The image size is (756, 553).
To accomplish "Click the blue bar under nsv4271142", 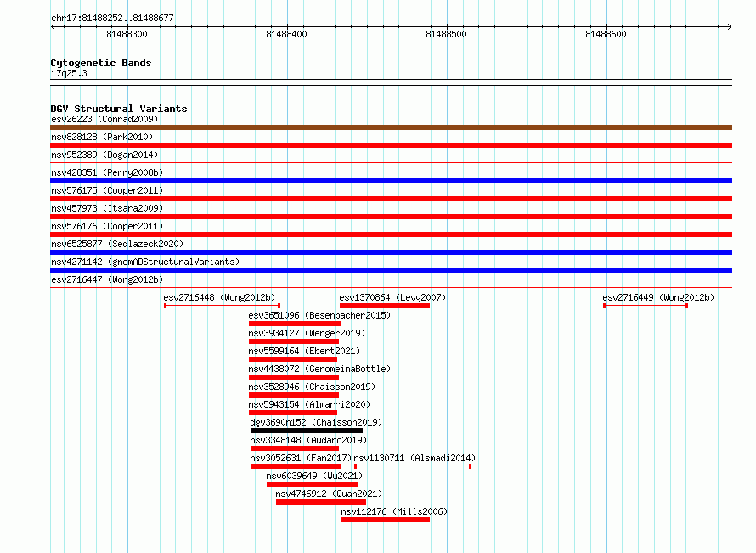I will point(391,270).
